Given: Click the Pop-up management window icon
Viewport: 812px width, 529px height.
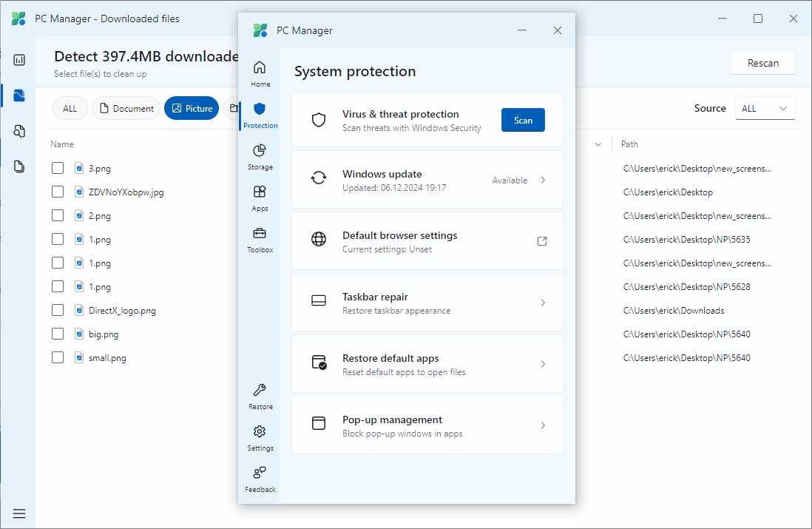Looking at the screenshot, I should 319,423.
